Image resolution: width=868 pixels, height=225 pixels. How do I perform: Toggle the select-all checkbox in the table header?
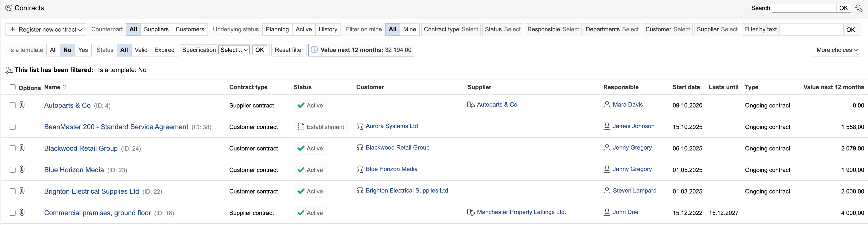click(13, 87)
